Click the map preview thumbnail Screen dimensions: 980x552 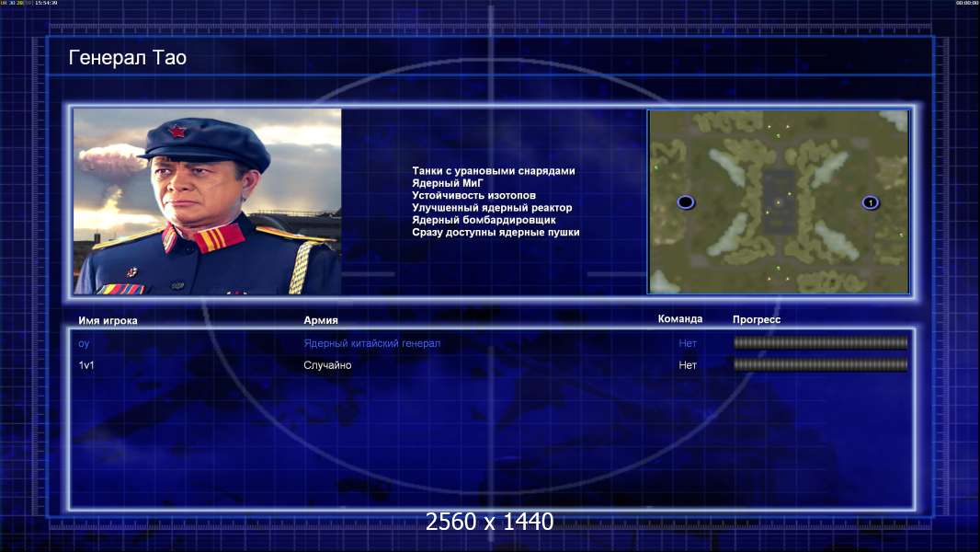coord(779,201)
